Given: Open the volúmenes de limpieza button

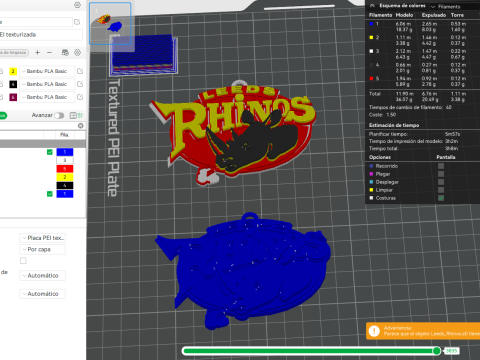Looking at the screenshot, I should point(14,52).
